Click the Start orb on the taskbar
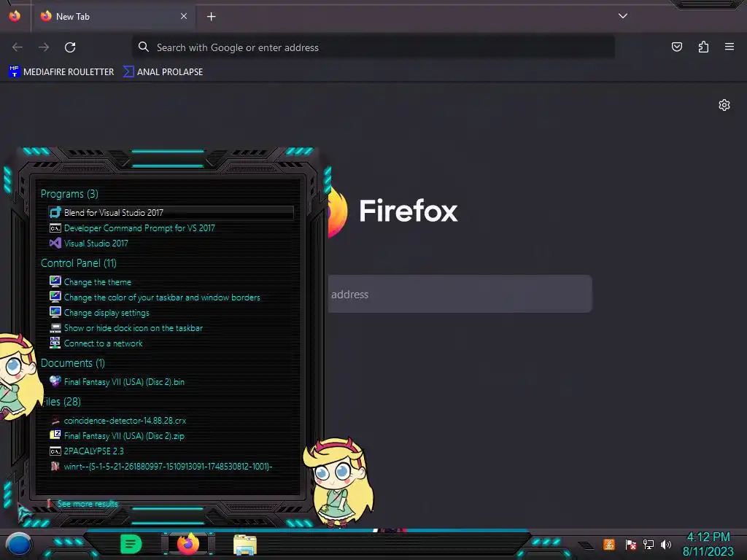747x560 pixels. (x=18, y=545)
